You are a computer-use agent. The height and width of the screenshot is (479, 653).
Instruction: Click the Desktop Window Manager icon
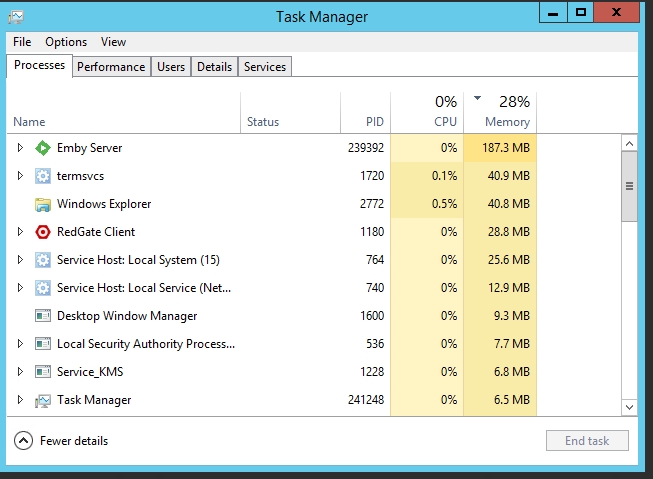click(x=43, y=316)
